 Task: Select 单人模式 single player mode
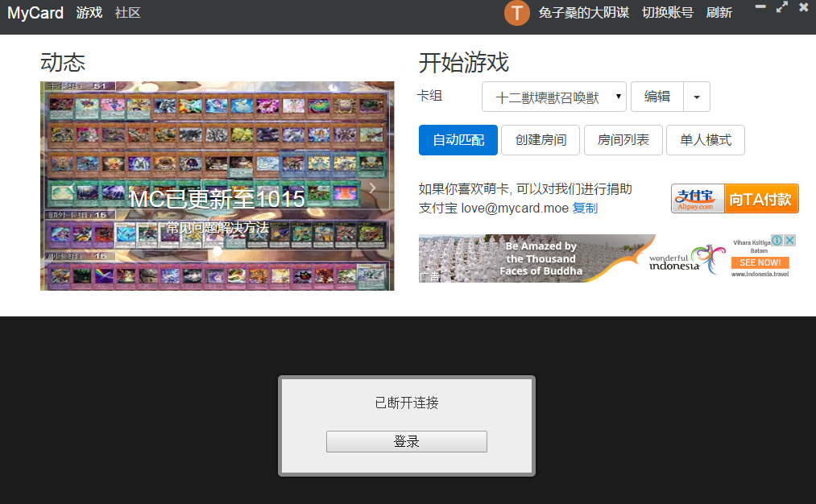pyautogui.click(x=705, y=140)
